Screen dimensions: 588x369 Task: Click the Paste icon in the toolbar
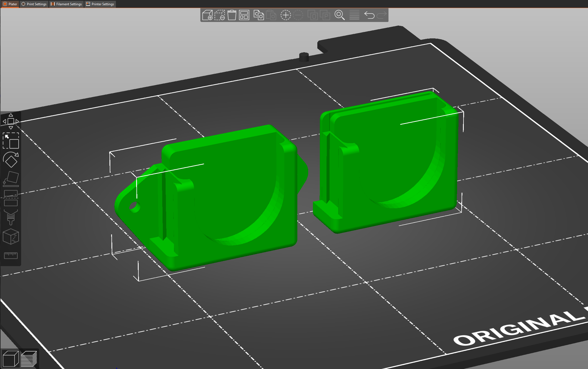[271, 15]
